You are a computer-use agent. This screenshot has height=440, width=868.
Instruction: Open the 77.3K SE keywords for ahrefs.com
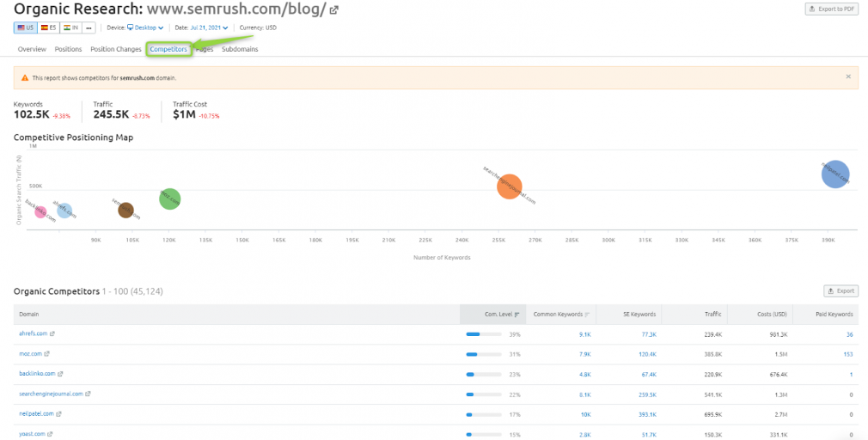click(650, 334)
